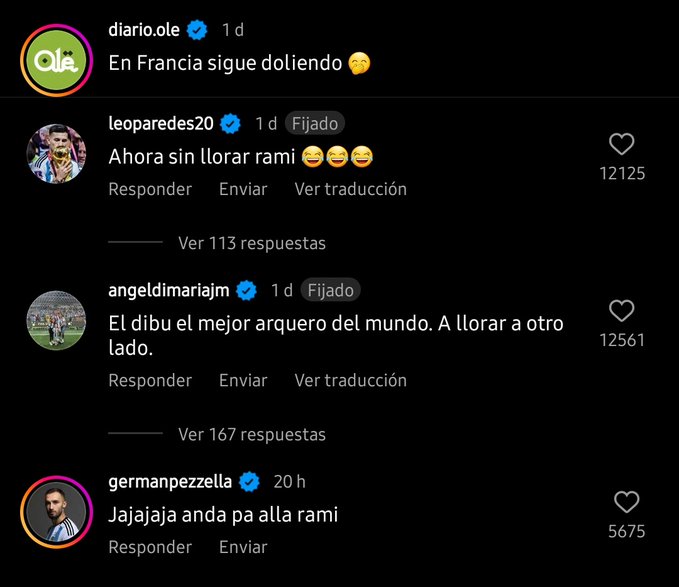Open germanpezzella's profile avatar
Image resolution: width=679 pixels, height=587 pixels.
[x=50, y=511]
